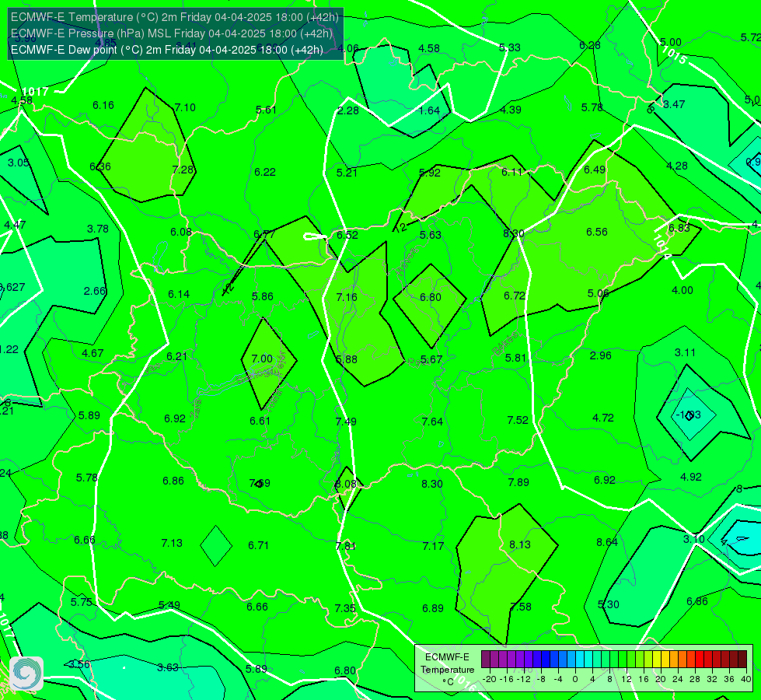Click the grid value 7.13
Viewport: 761px width, 700px height.
[172, 543]
